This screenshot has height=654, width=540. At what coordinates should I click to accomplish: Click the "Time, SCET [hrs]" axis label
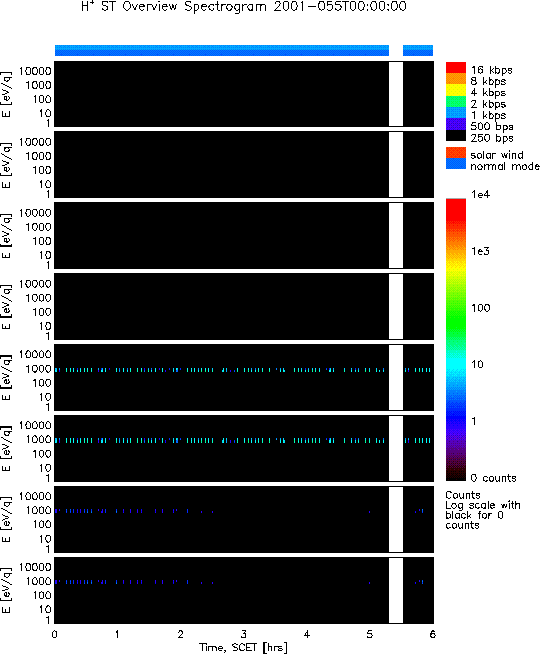pos(243,648)
